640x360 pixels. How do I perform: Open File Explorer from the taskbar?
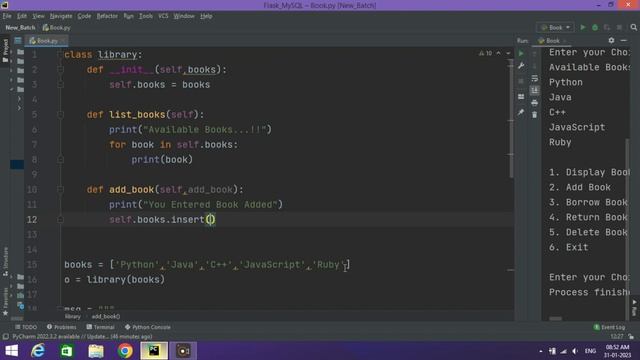(96, 351)
